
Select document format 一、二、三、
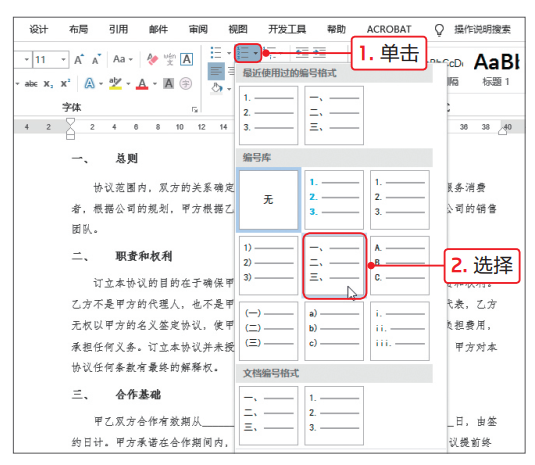(269, 416)
